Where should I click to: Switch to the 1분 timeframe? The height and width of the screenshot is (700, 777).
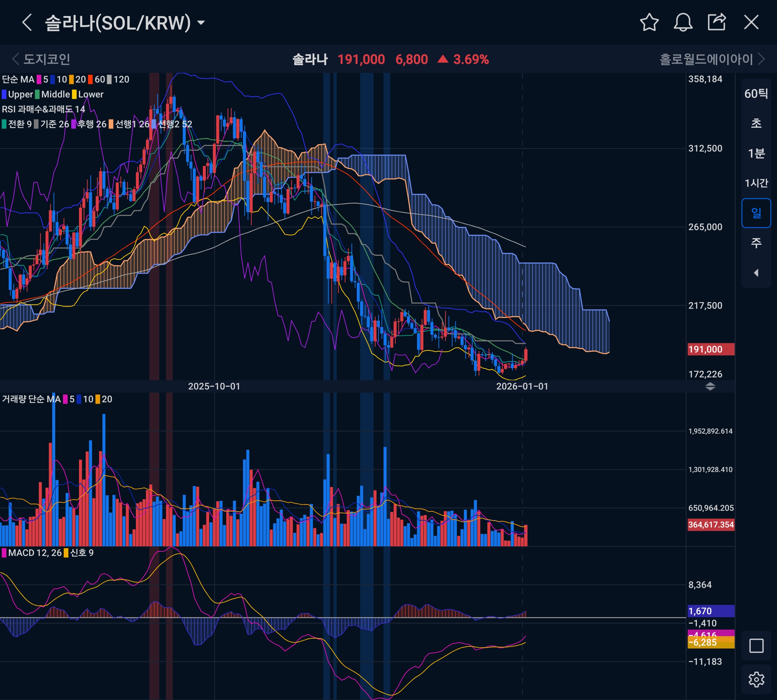click(x=756, y=153)
